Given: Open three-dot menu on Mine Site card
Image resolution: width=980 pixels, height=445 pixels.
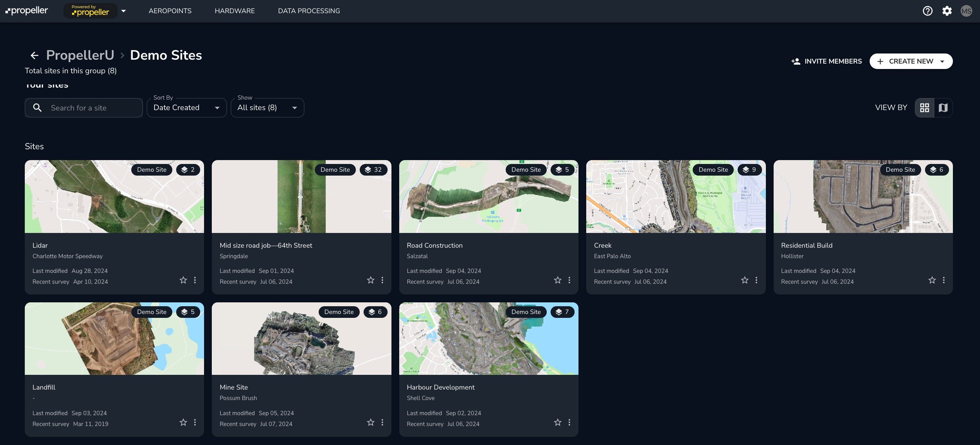Looking at the screenshot, I should click(382, 422).
